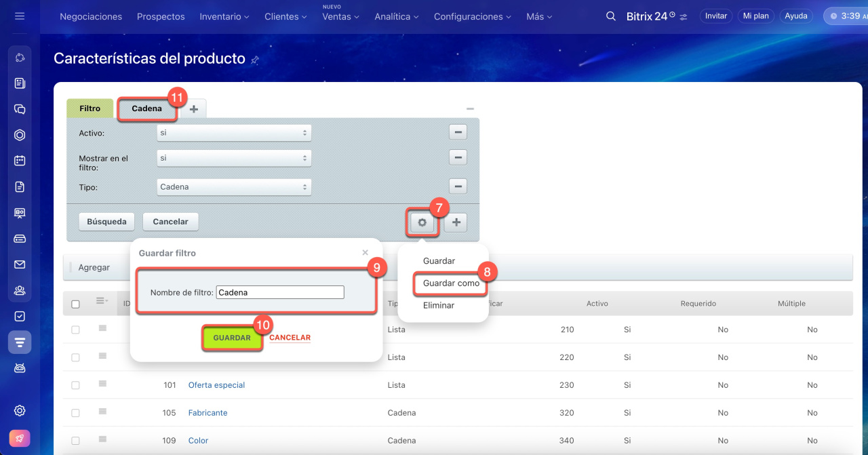Viewport: 868px width, 455px height.
Task: Open the Tipo dropdown set to Cadena
Action: pos(234,186)
